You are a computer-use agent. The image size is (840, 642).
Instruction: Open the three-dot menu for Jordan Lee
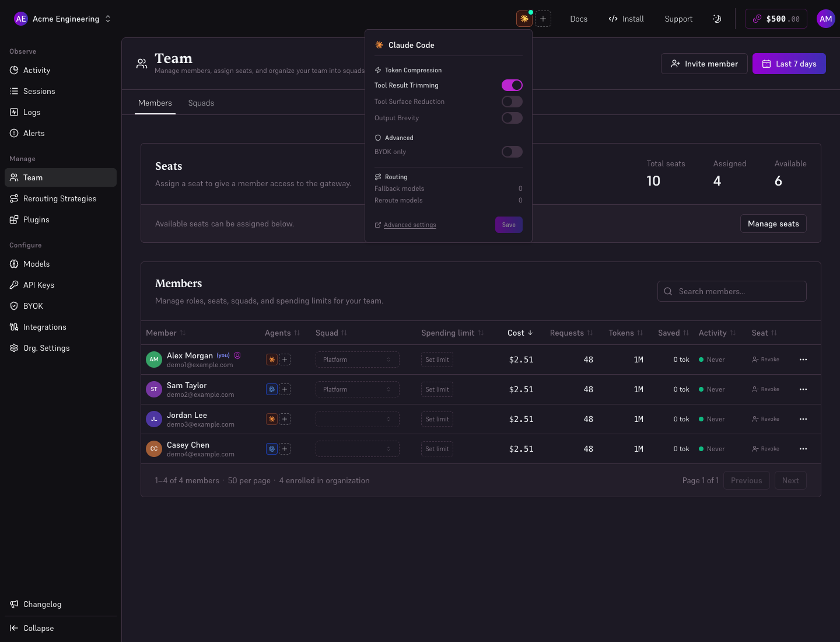coord(803,419)
